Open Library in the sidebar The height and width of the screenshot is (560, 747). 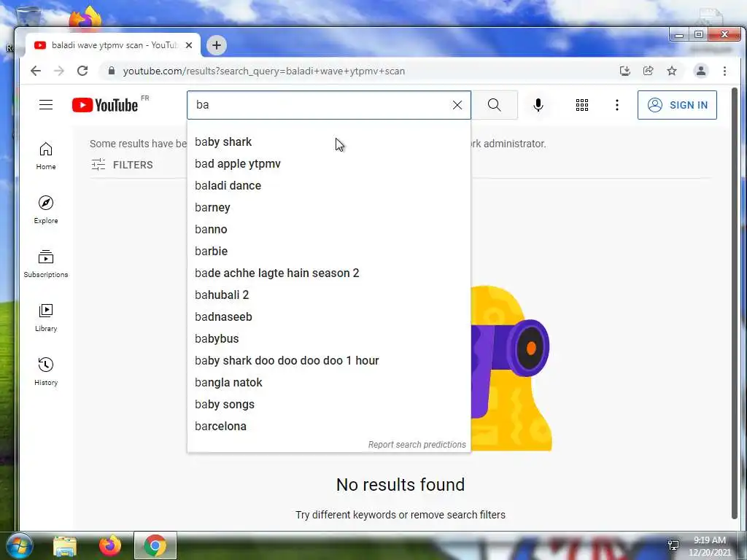46,318
